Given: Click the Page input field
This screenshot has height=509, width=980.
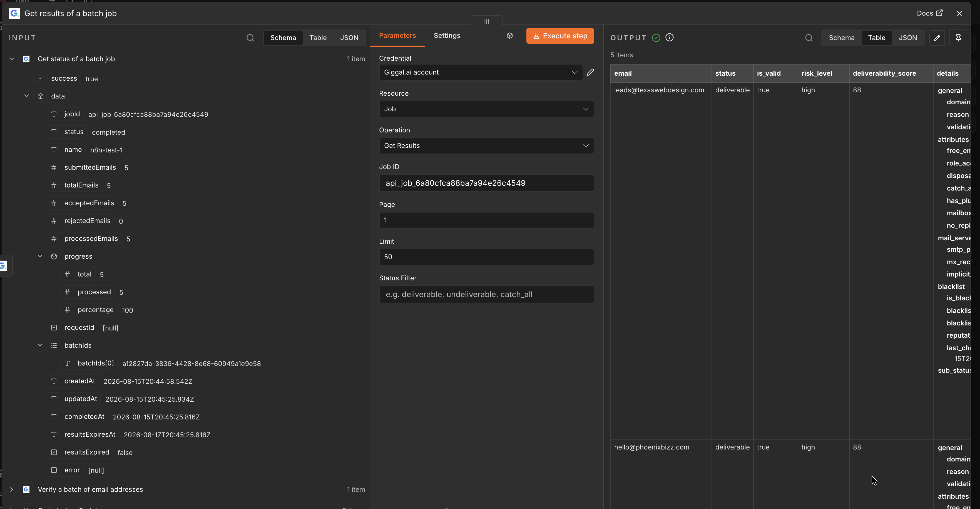Looking at the screenshot, I should coord(486,220).
